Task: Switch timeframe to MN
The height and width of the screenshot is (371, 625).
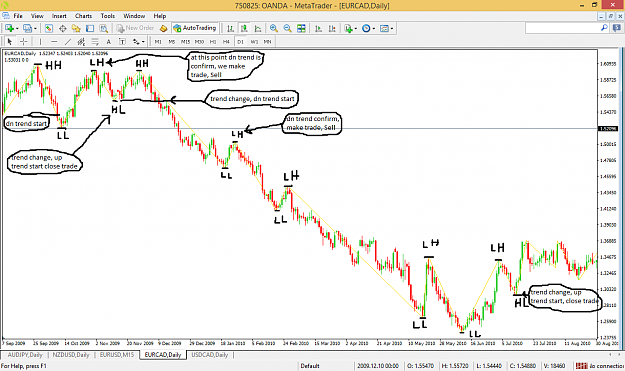Action: tap(267, 41)
